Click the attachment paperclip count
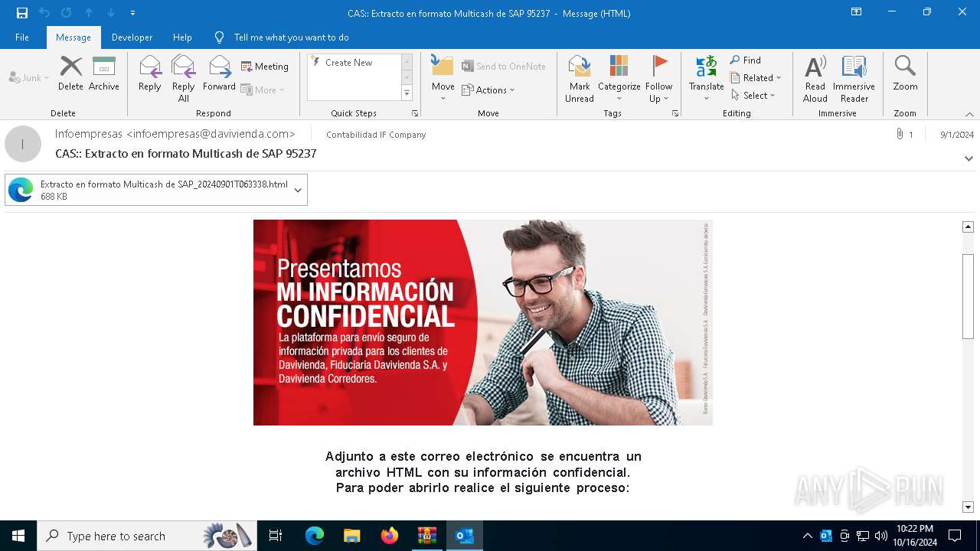This screenshot has width=980, height=551. coord(904,135)
